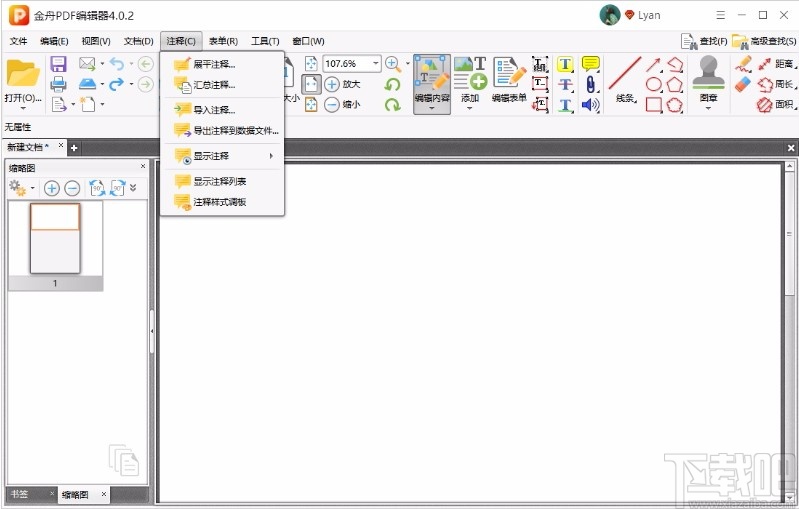799x509 pixels.
Task: Select the red cloud shape tool
Action: click(x=675, y=105)
